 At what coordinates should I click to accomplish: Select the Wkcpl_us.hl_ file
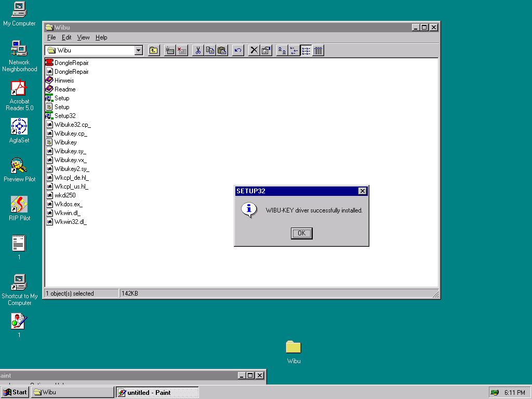click(x=67, y=187)
